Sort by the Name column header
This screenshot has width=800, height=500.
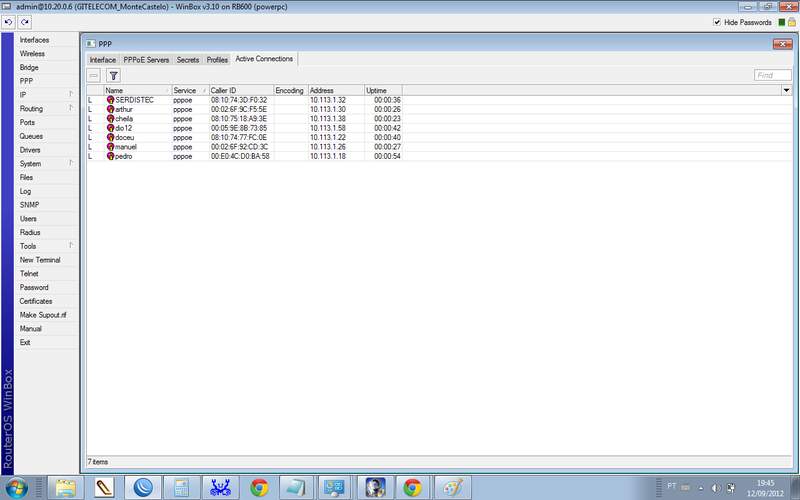tap(138, 90)
